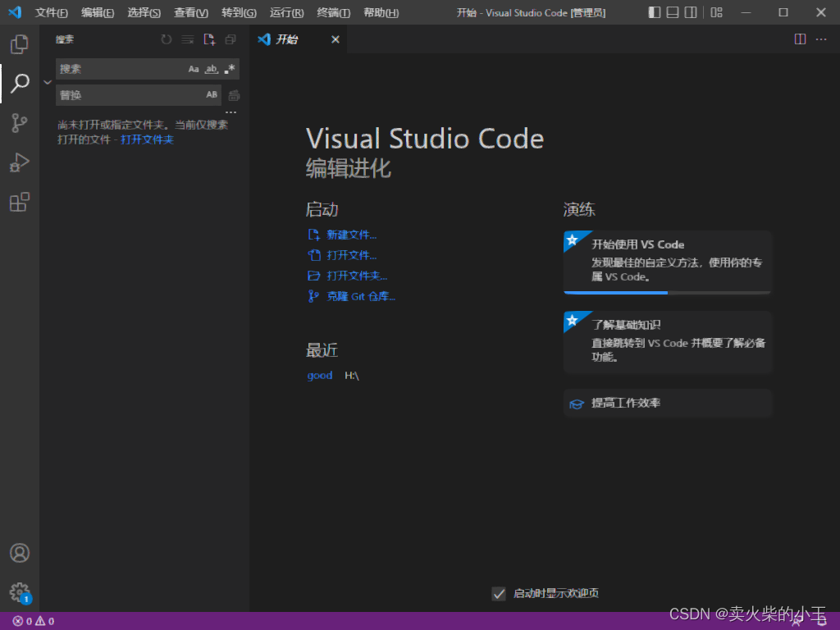
Task: Toggle primary side bar layout icon
Action: point(654,12)
